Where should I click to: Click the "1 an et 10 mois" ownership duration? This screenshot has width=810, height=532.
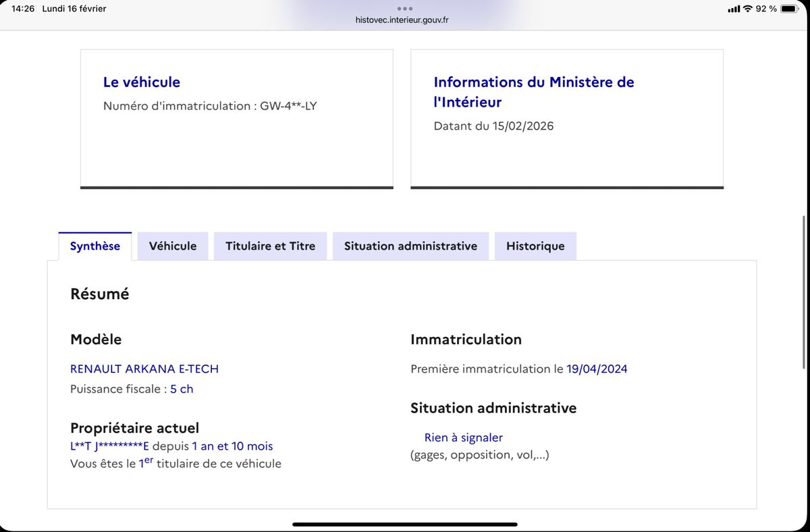[x=232, y=446]
